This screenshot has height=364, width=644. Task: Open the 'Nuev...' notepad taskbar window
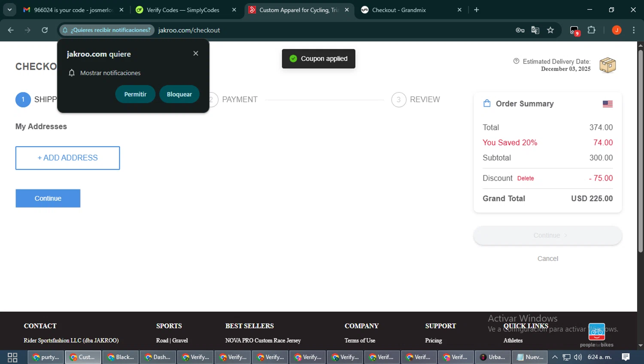530,357
